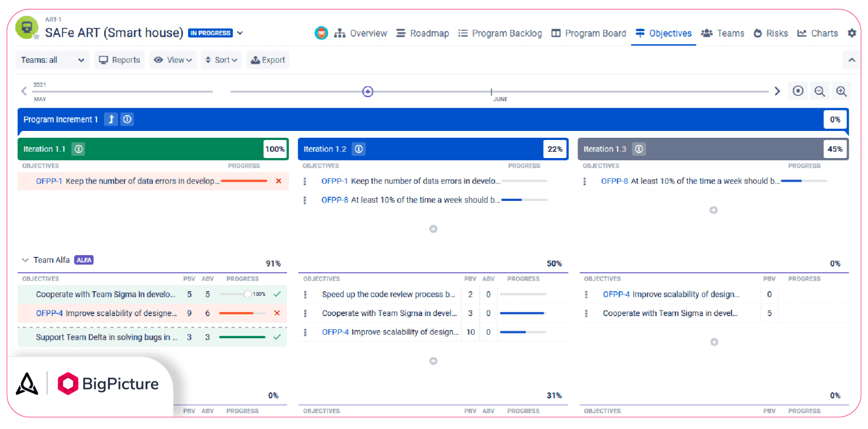Open Iteration 1.1 info icon

pyautogui.click(x=79, y=149)
